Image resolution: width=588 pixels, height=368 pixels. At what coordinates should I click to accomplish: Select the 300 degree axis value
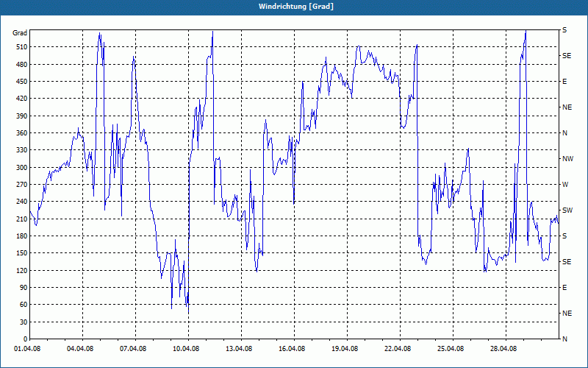(x=22, y=168)
